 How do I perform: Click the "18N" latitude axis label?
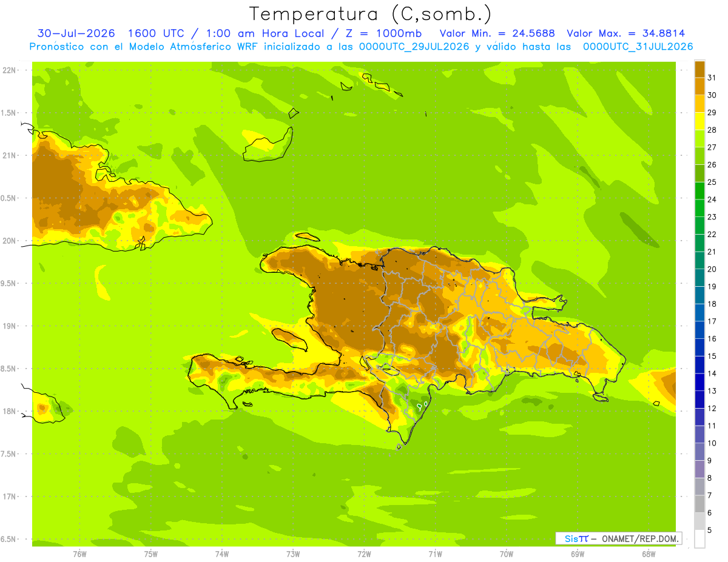tap(9, 411)
